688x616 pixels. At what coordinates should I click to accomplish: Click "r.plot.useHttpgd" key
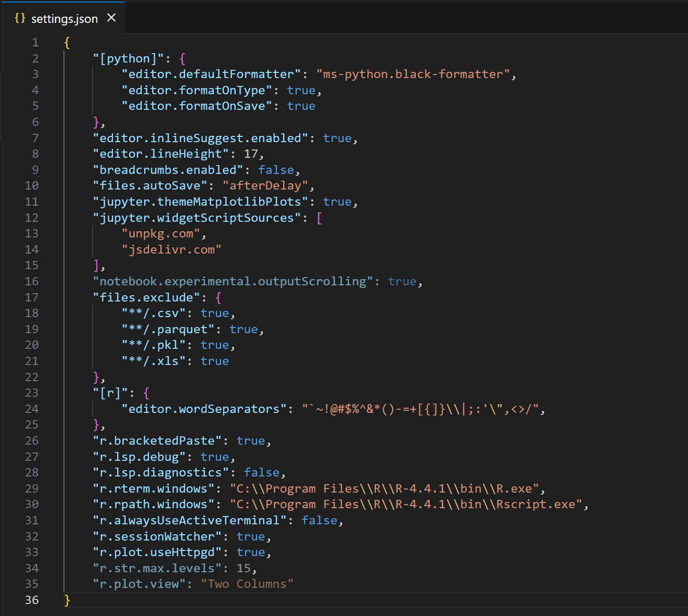157,552
